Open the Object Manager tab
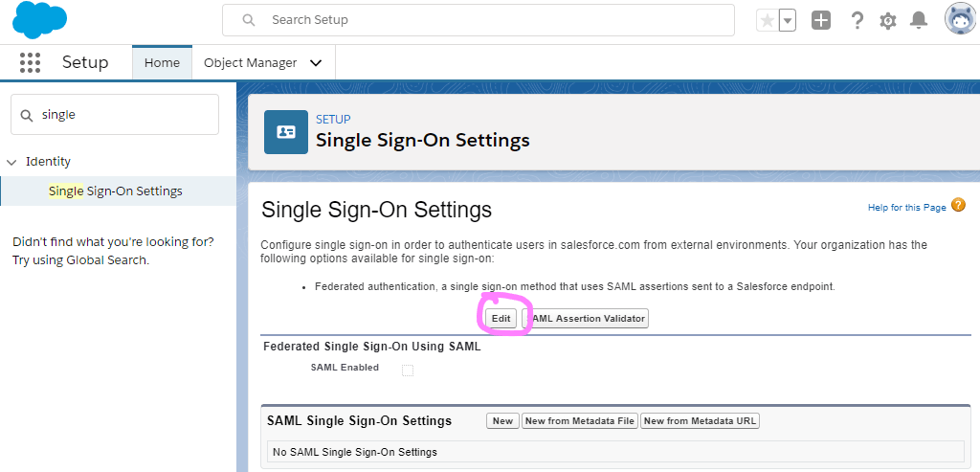The width and height of the screenshot is (980, 472). point(250,63)
